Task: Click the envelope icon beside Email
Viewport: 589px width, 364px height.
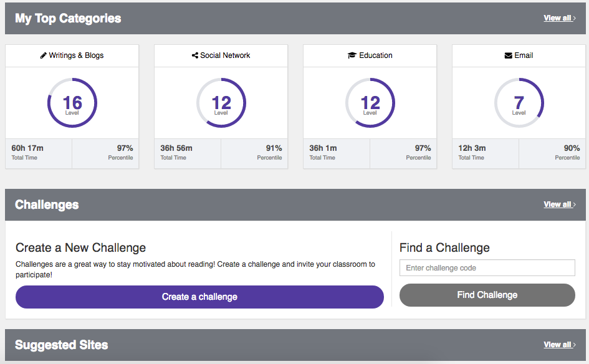Action: click(x=508, y=55)
